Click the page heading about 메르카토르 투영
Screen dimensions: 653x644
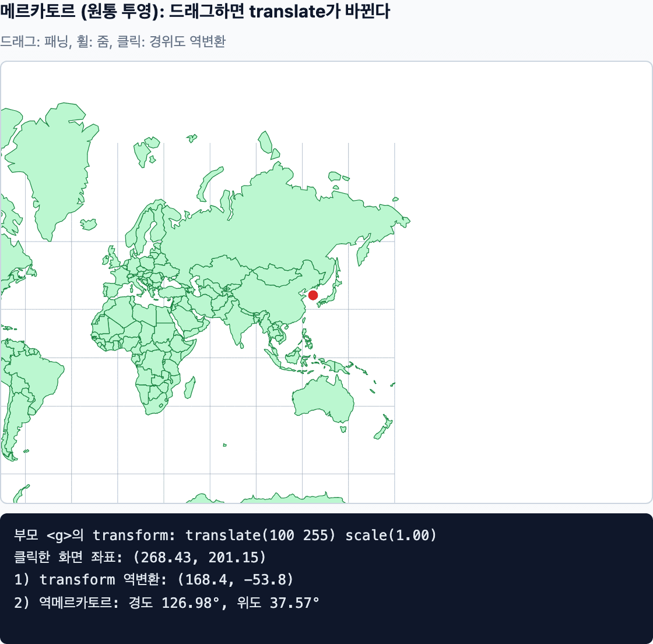[195, 11]
